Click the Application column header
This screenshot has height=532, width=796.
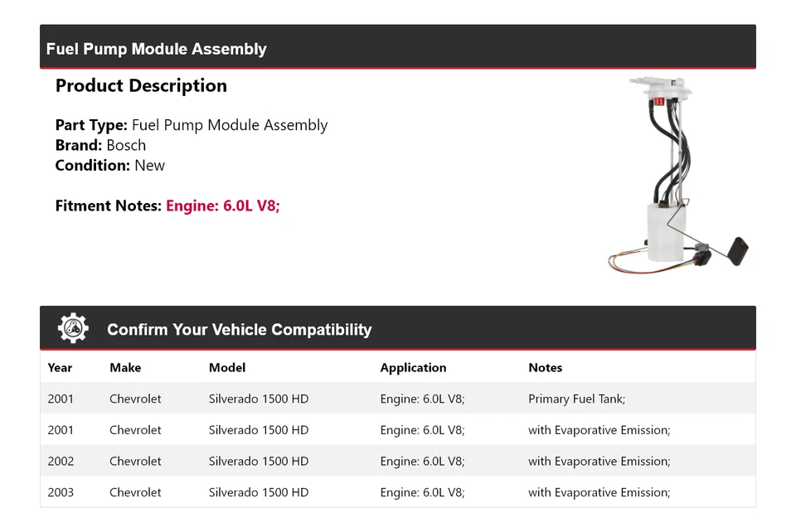coord(413,368)
